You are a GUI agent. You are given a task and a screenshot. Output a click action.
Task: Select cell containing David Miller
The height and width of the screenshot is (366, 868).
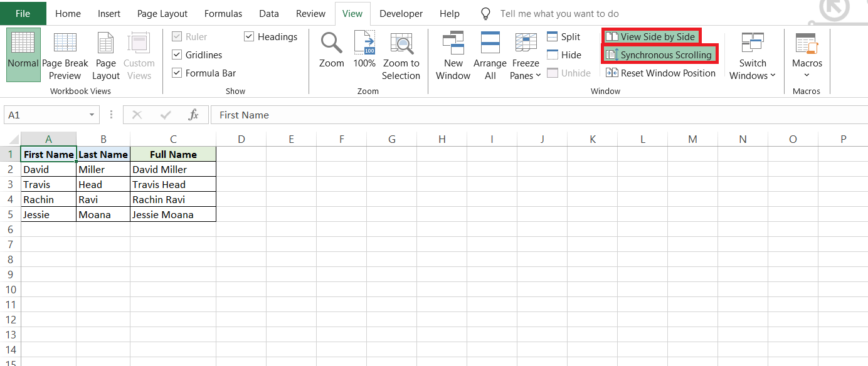pos(173,169)
